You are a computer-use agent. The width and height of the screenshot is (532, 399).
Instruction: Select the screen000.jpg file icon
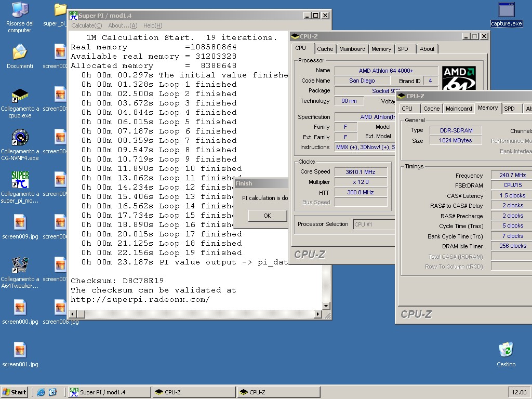20,312
